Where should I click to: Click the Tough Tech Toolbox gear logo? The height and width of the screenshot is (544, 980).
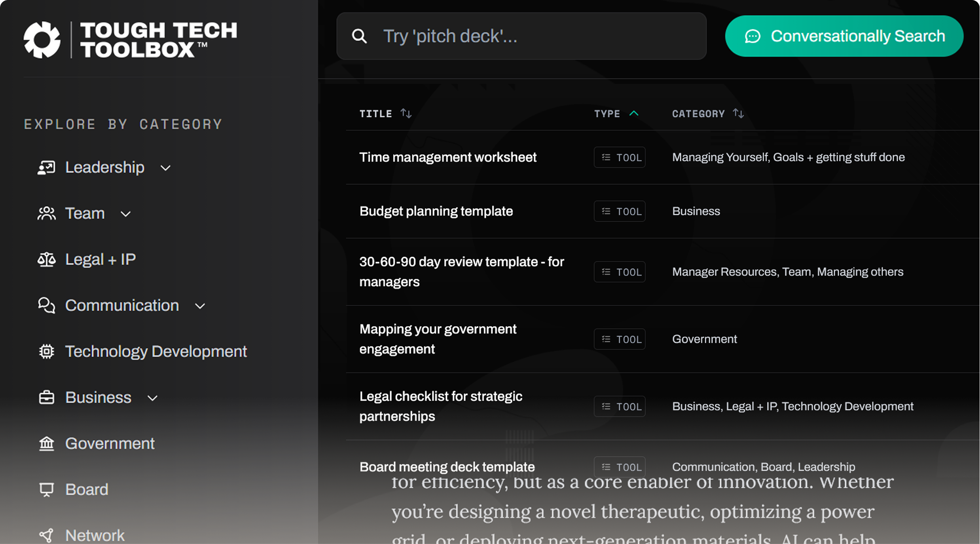(42, 40)
